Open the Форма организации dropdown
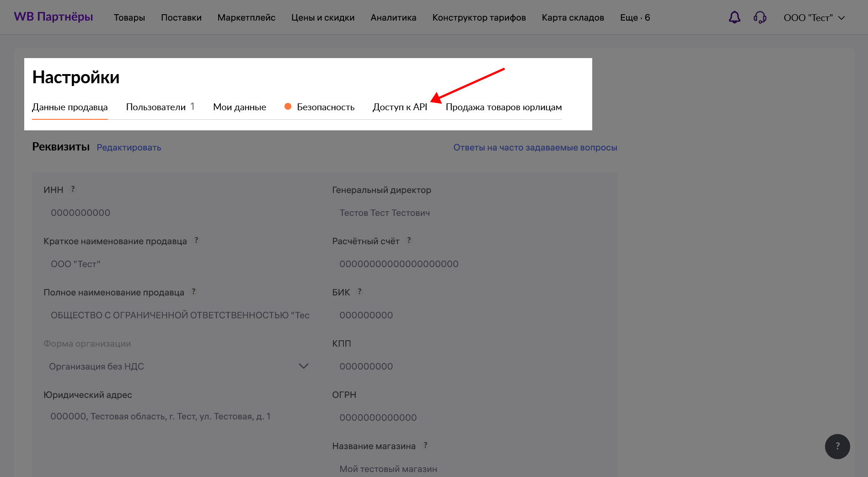The image size is (868, 477). pyautogui.click(x=179, y=366)
